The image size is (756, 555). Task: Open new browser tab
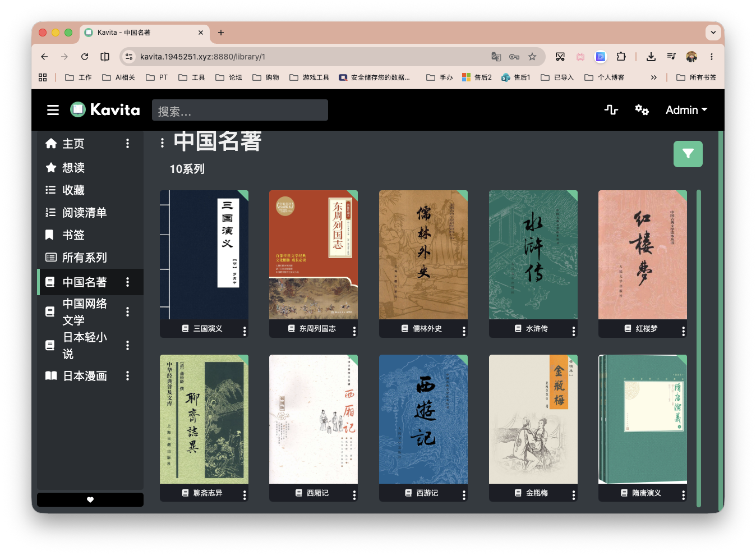pyautogui.click(x=221, y=33)
